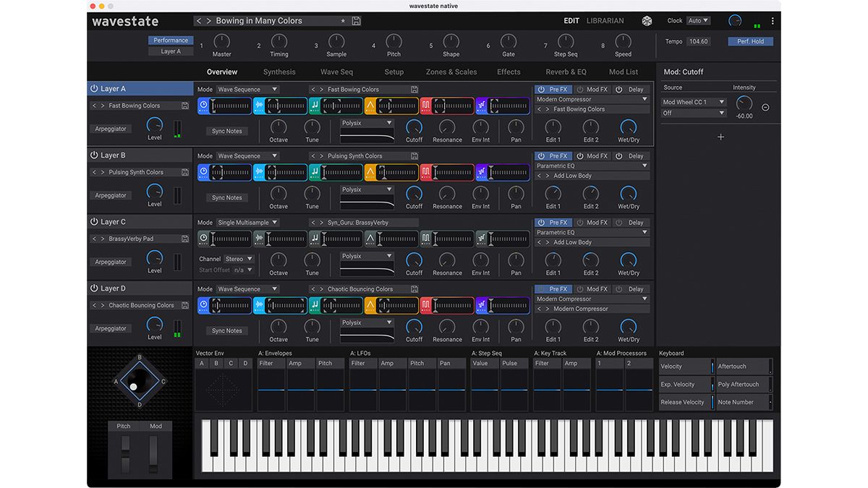Screen dimensions: 868x488
Task: Toggle Layer B power button
Action: point(94,155)
